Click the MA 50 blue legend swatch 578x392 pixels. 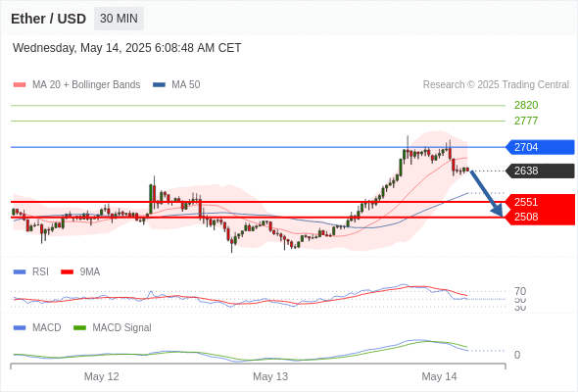coord(159,85)
